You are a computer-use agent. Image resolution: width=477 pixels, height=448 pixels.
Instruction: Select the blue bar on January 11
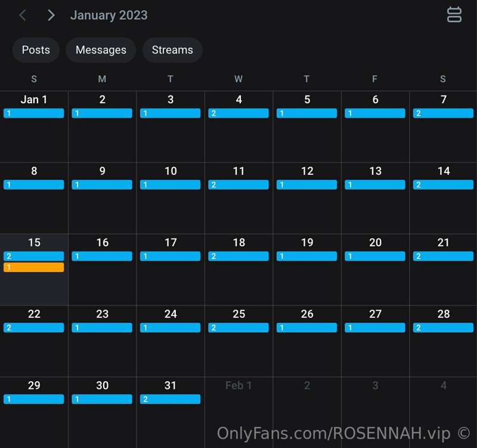click(x=238, y=185)
